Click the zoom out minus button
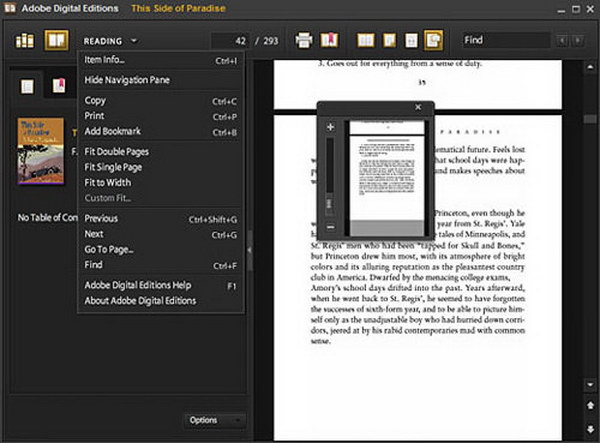600x443 pixels. [331, 227]
